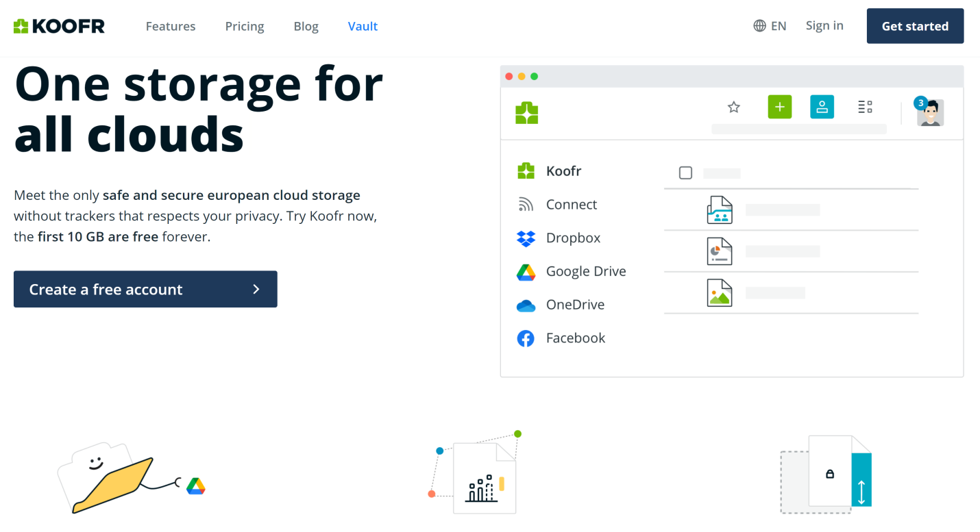Click the KOOFR logo in the navbar
The image size is (980, 532).
tap(59, 25)
